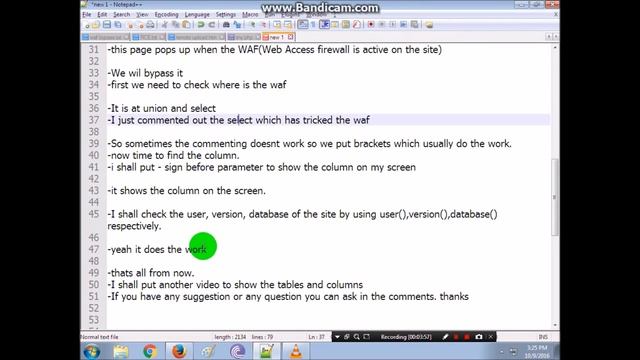Click the Stop Recording macro icon

pyautogui.click(x=382, y=25)
